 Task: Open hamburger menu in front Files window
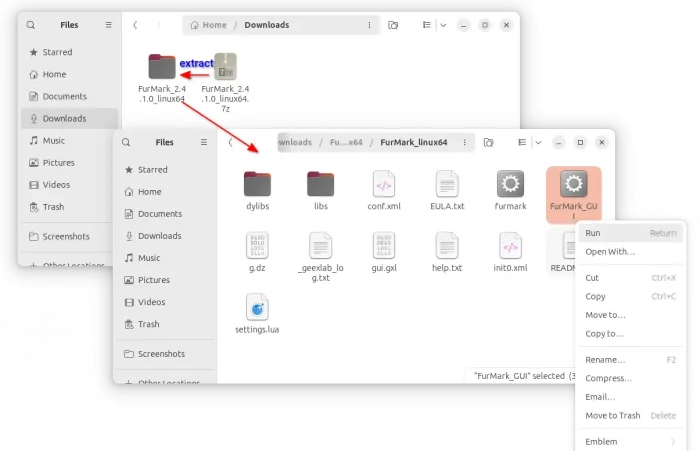(x=204, y=142)
